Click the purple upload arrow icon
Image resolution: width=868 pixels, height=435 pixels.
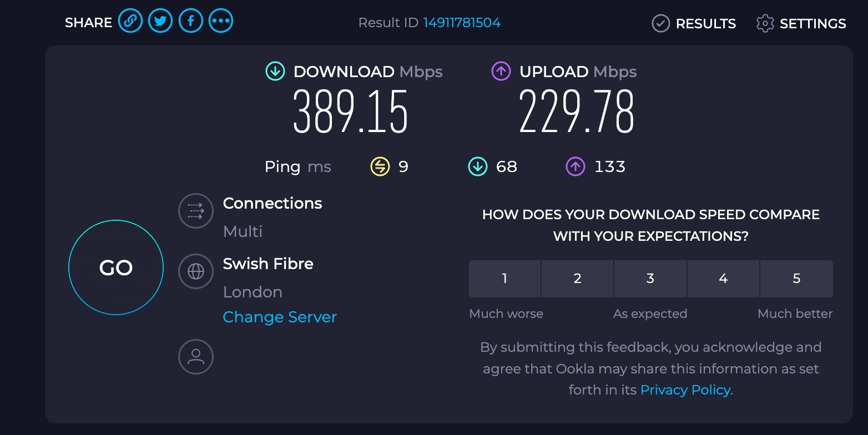coord(501,72)
